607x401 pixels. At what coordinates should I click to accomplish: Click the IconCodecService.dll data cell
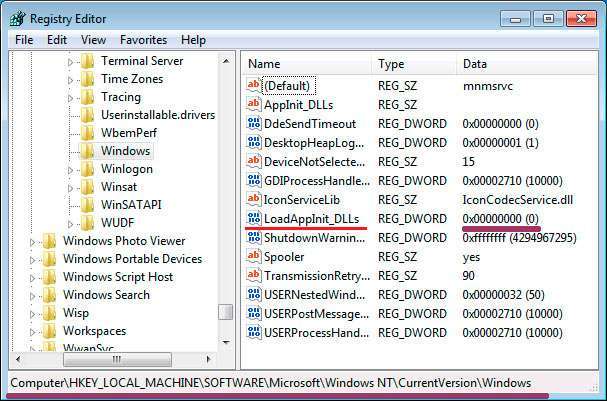coord(518,200)
